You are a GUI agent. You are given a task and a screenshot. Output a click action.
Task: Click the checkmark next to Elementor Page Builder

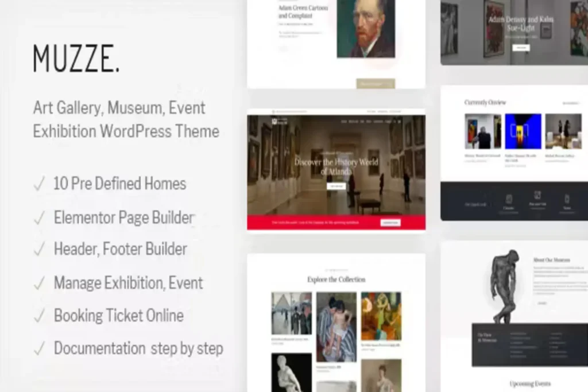(x=39, y=218)
